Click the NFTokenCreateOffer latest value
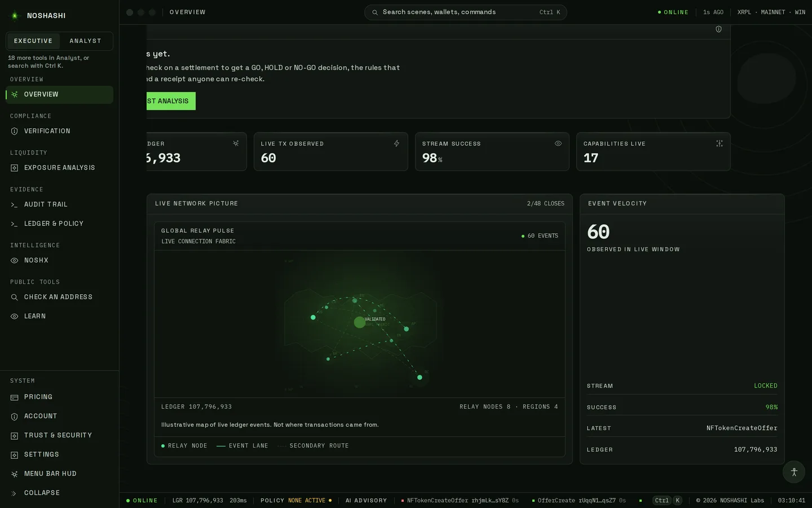Viewport: 812px width, 508px height. [x=742, y=428]
